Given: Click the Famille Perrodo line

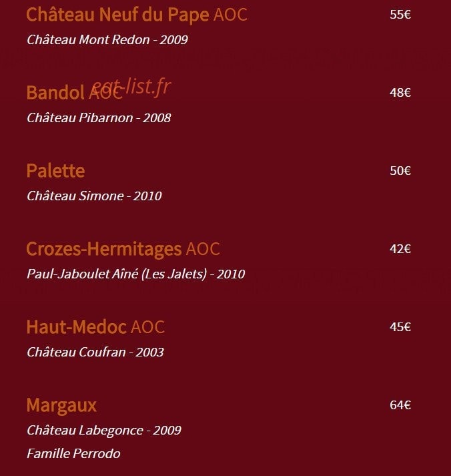Looking at the screenshot, I should tap(73, 453).
